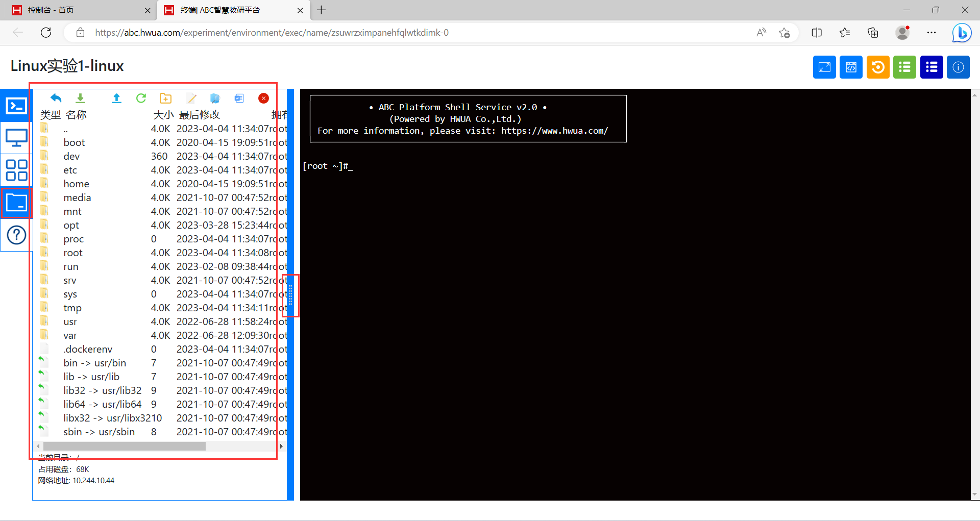980x521 pixels.
Task: Select the tmp folder row
Action: (x=163, y=308)
